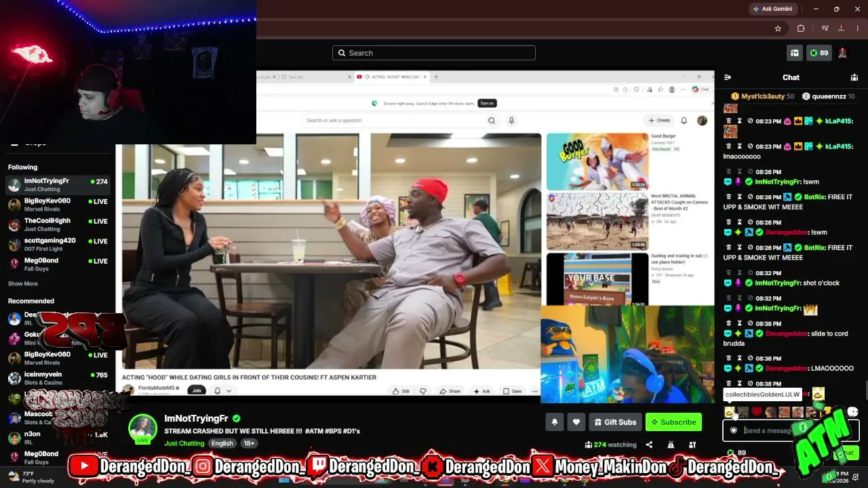
Task: Select the English language tag
Action: (x=222, y=443)
